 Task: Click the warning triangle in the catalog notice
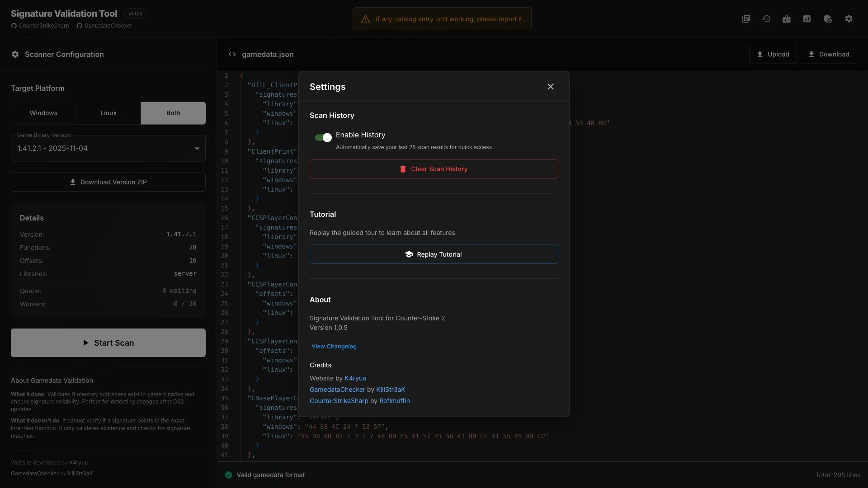[x=365, y=19]
